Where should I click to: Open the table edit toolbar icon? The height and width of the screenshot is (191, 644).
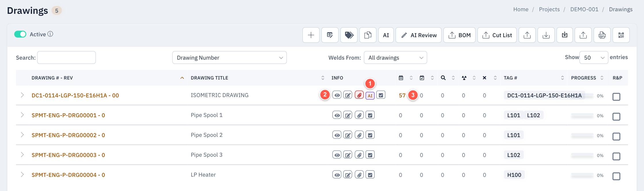pos(330,35)
